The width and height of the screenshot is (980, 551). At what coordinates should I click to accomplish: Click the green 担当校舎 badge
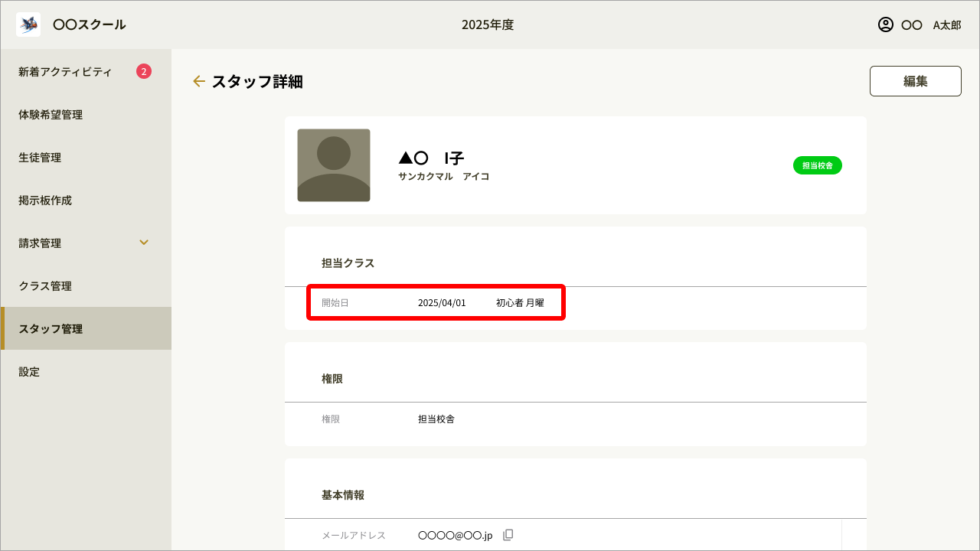pyautogui.click(x=817, y=165)
